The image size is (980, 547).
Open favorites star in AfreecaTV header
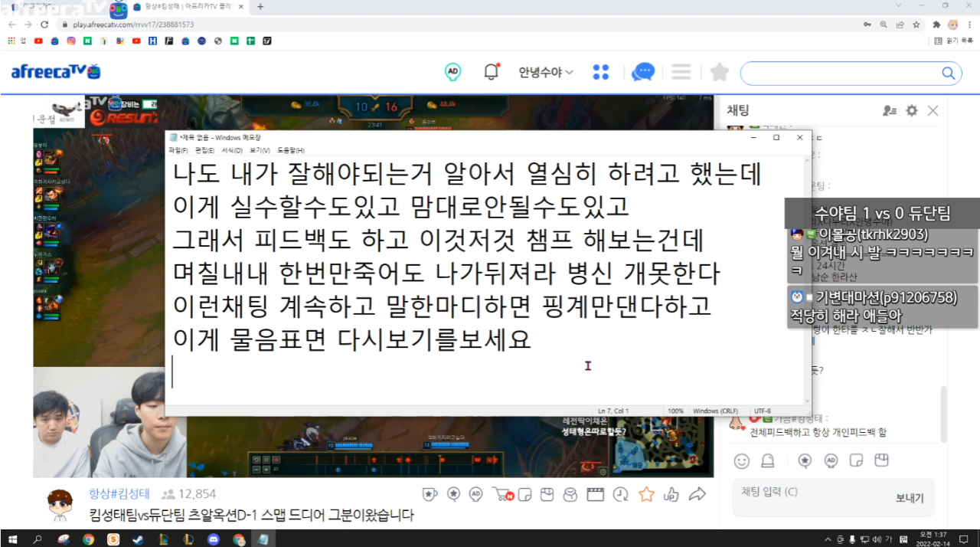[x=720, y=72]
